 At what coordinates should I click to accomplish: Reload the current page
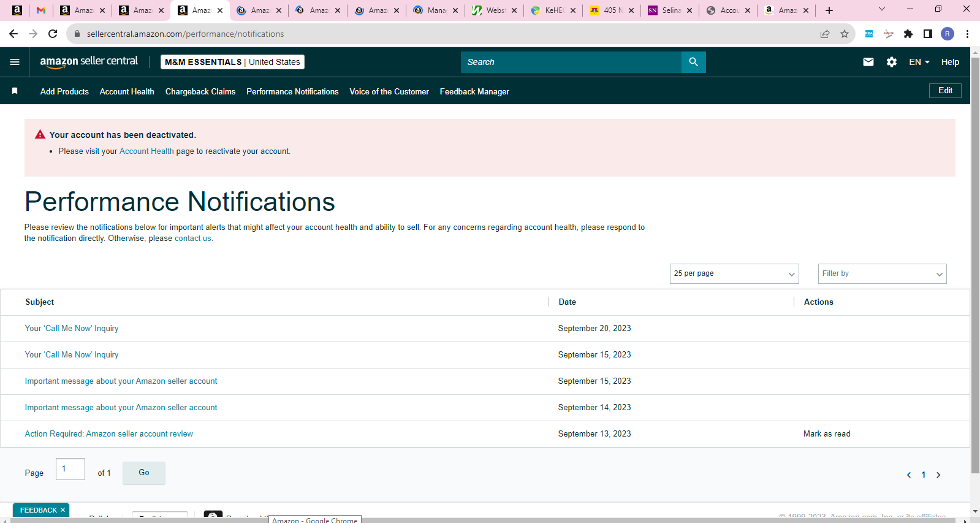click(x=53, y=34)
